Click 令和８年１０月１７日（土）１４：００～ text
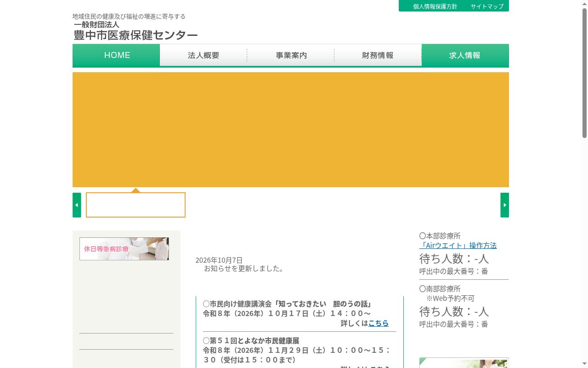 (287, 313)
